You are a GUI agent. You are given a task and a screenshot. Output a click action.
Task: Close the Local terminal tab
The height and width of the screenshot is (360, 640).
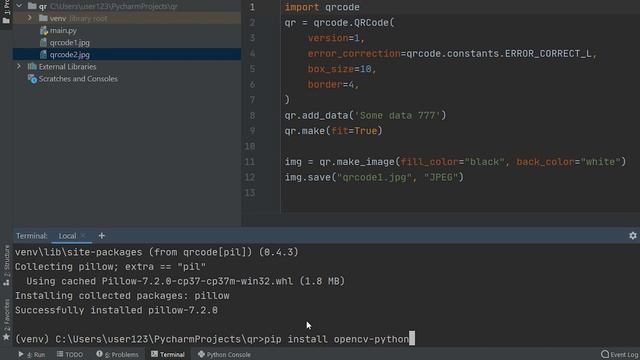pyautogui.click(x=83, y=236)
